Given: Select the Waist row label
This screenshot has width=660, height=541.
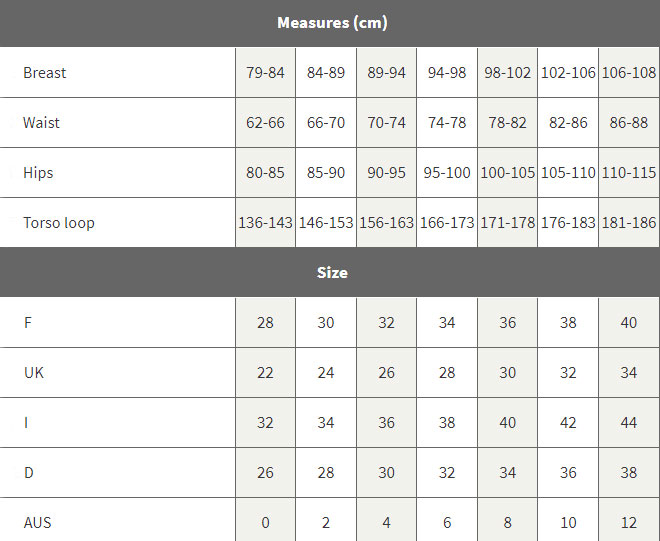Looking at the screenshot, I should coord(42,123).
